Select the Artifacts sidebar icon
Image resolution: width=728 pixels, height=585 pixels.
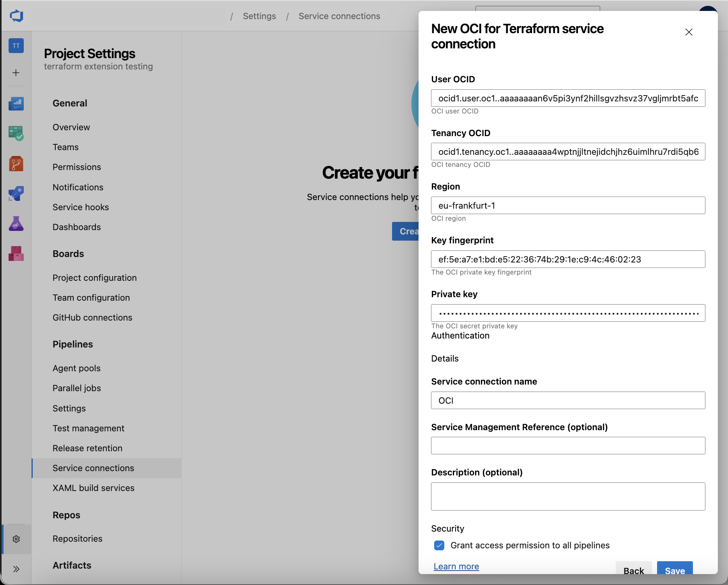click(16, 254)
